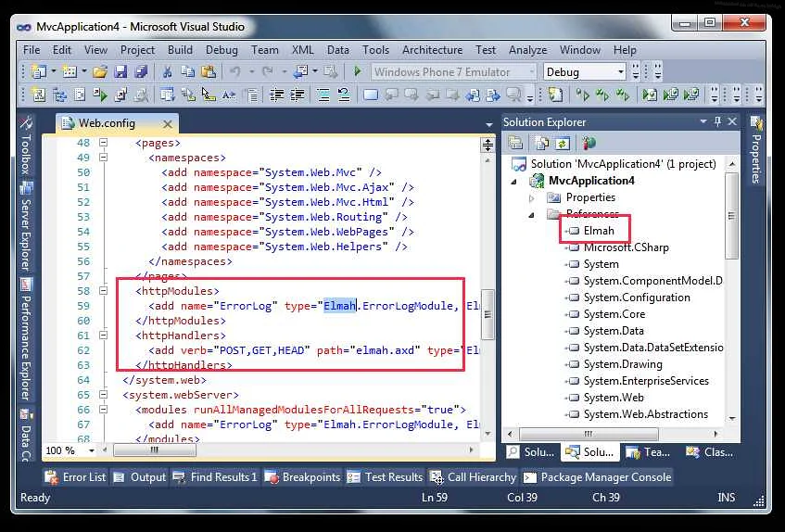Click the Save All toolbar icon
The height and width of the screenshot is (532, 785).
141,72
